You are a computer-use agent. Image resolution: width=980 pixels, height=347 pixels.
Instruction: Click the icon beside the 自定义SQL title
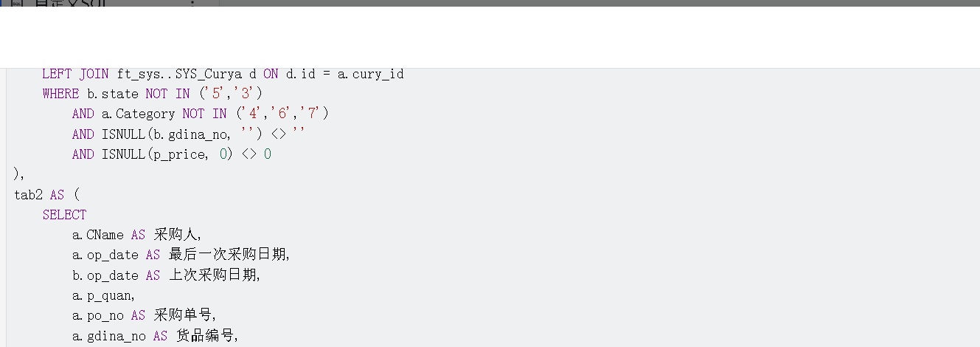point(16,3)
